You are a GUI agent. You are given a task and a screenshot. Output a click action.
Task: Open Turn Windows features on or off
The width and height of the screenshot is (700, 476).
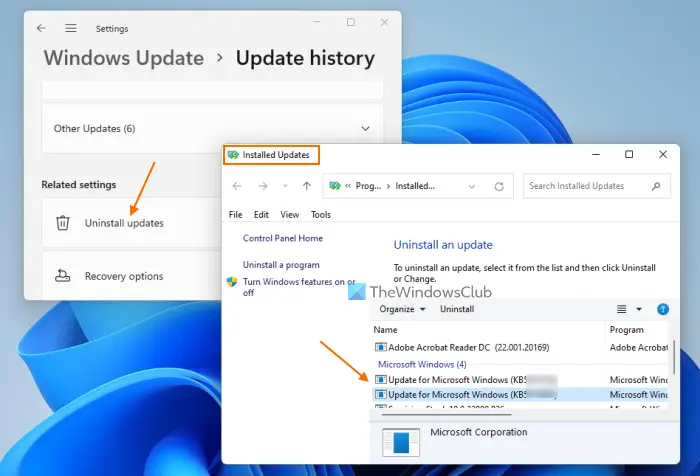point(299,287)
